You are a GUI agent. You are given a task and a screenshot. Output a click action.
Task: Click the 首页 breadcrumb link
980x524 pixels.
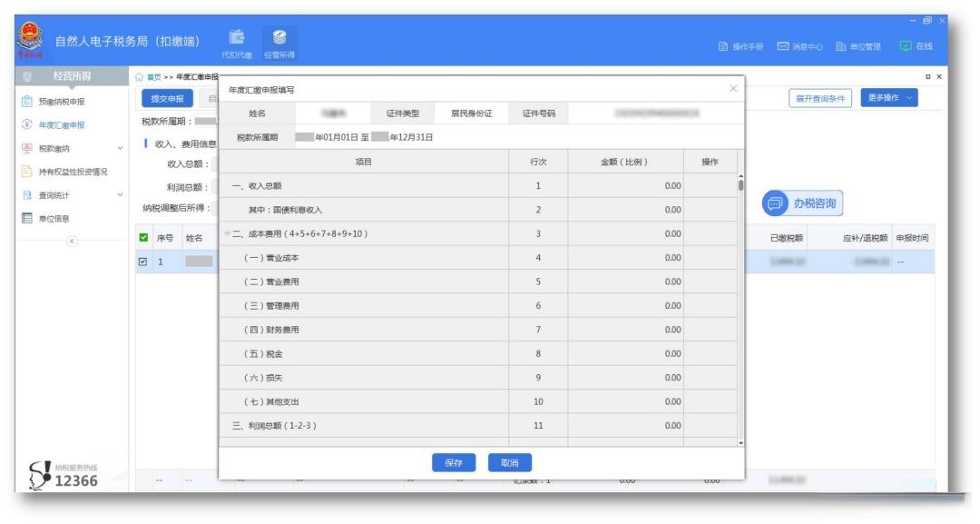[153, 77]
